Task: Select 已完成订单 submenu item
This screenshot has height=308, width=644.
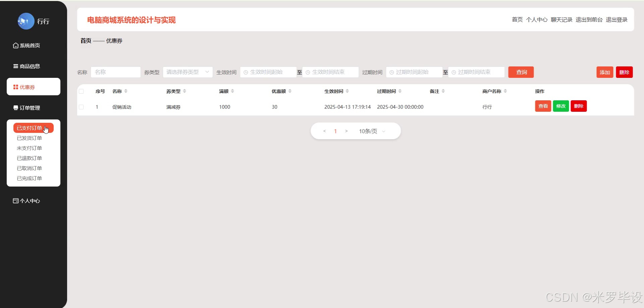Action: [x=30, y=178]
